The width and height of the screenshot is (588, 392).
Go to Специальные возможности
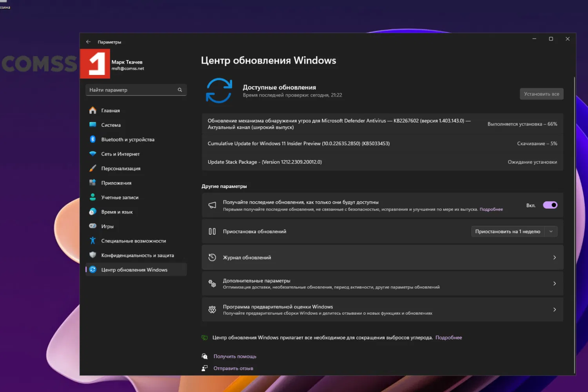point(136,241)
